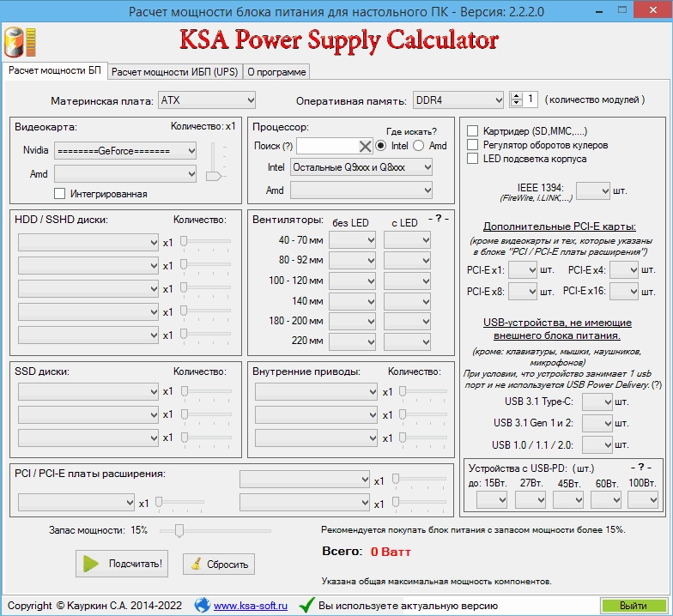This screenshot has width=673, height=616.
Task: Check the Картридер (SD,MMC) checkbox
Action: tap(472, 130)
